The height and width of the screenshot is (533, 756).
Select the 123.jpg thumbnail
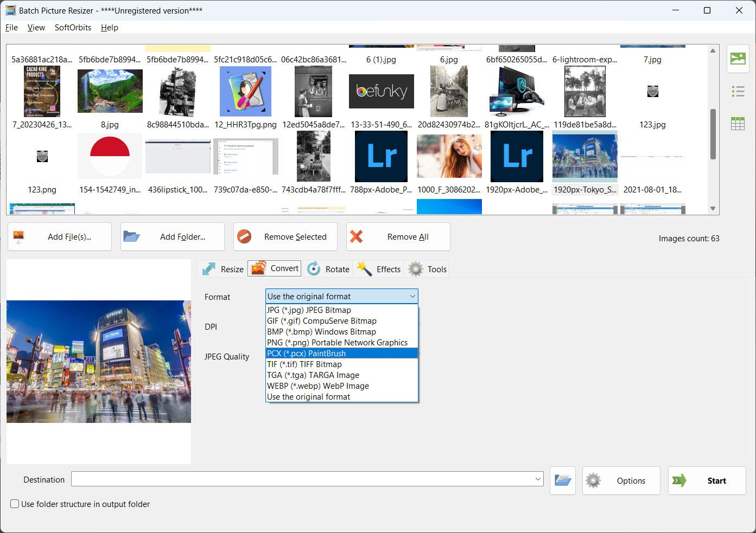pyautogui.click(x=652, y=92)
